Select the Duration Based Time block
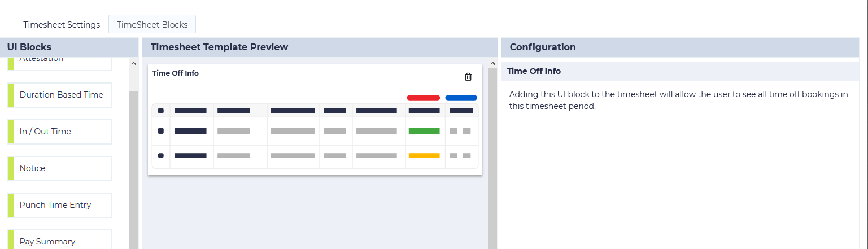Viewport: 868px width, 249px height. (x=61, y=95)
